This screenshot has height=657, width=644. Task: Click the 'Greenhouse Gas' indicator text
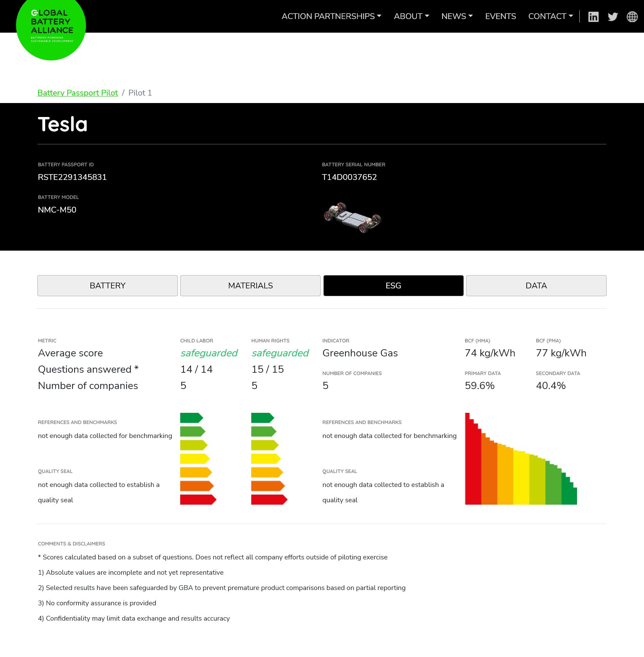[360, 353]
